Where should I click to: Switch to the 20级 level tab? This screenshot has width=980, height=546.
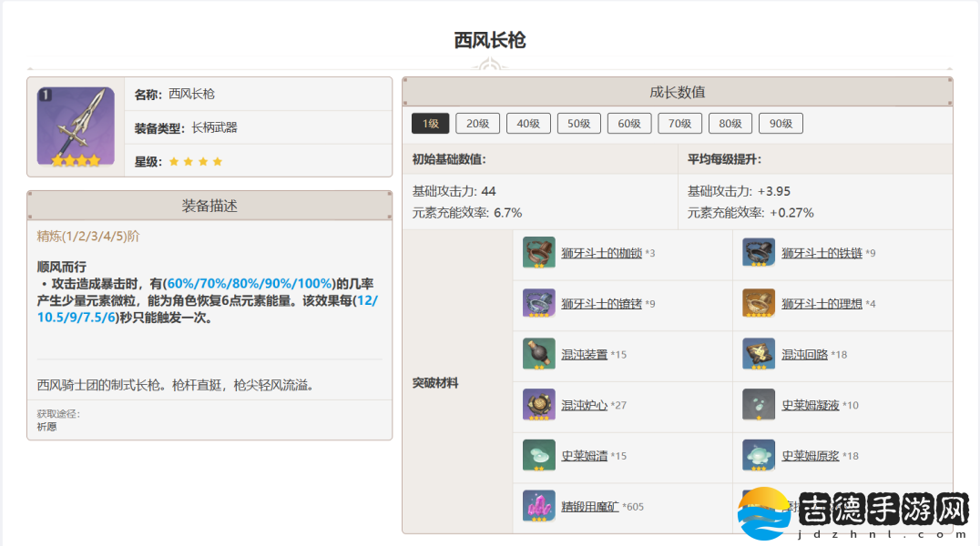[478, 124]
